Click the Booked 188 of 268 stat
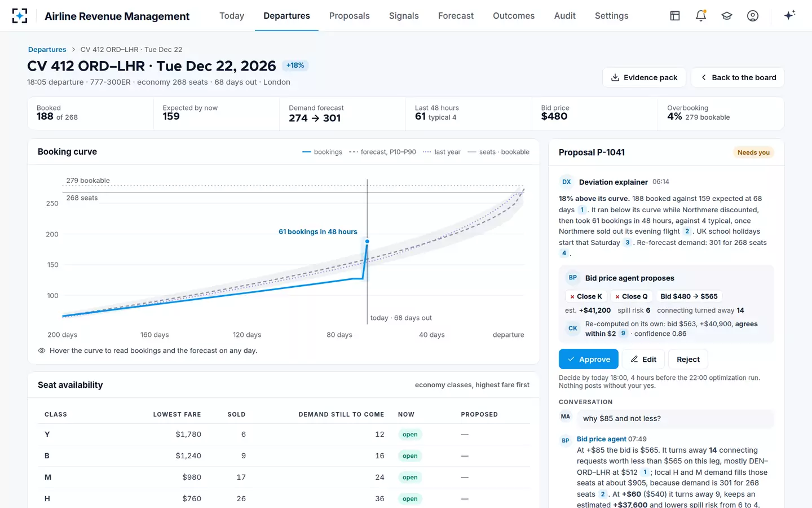The width and height of the screenshot is (812, 508). [x=91, y=113]
